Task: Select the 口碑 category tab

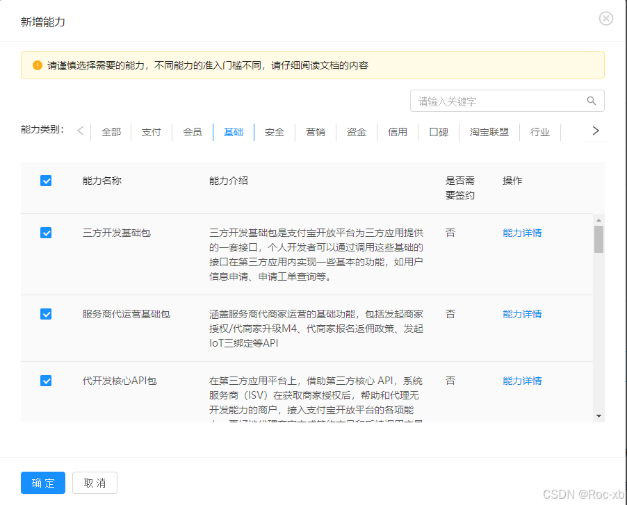Action: [x=439, y=132]
